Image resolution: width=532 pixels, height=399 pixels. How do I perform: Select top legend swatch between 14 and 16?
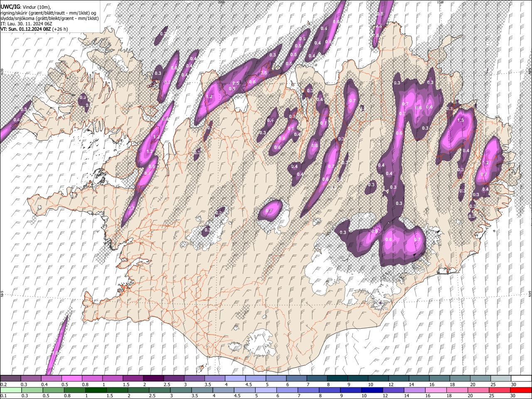[419, 379]
